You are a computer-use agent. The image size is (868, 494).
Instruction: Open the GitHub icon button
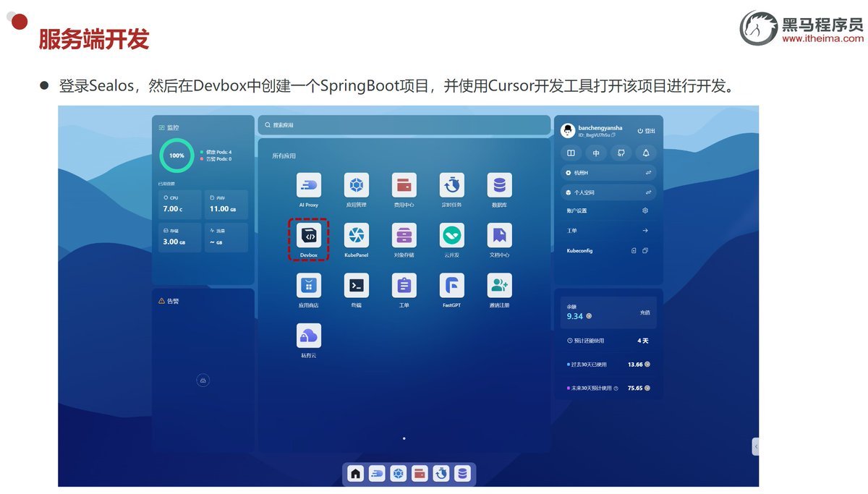[621, 153]
